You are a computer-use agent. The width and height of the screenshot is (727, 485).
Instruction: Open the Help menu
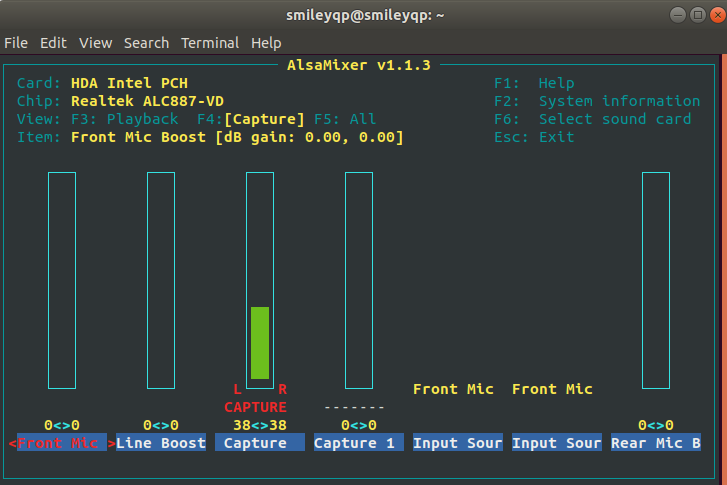(266, 43)
